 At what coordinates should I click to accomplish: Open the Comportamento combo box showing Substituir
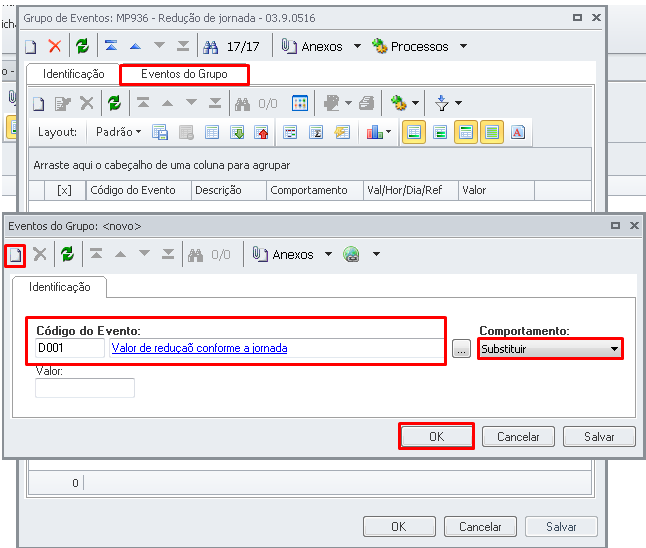click(550, 349)
